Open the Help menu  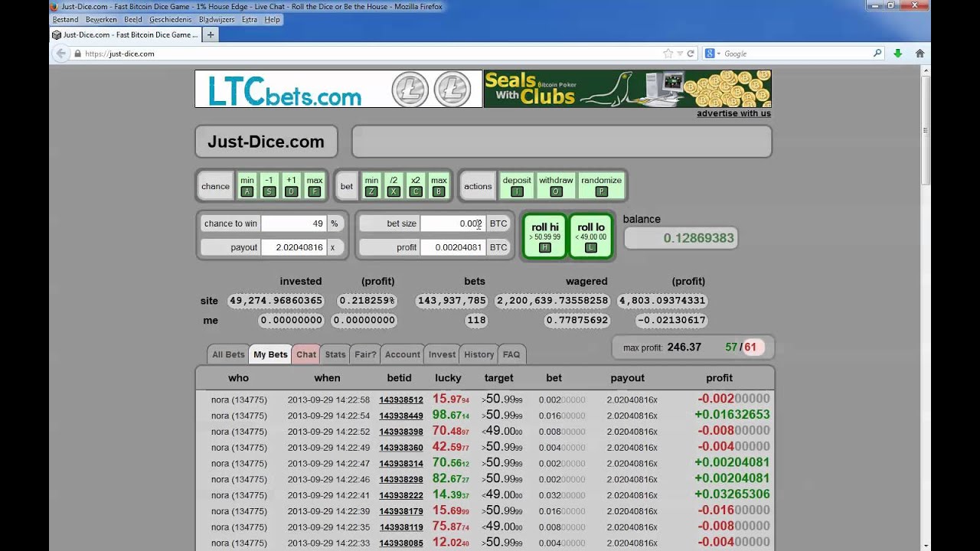(x=272, y=19)
